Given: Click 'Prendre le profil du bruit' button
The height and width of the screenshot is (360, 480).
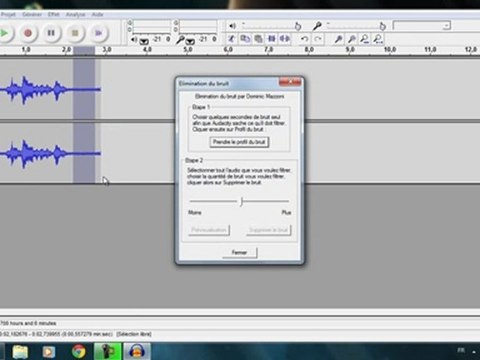Looking at the screenshot, I should pos(239,142).
